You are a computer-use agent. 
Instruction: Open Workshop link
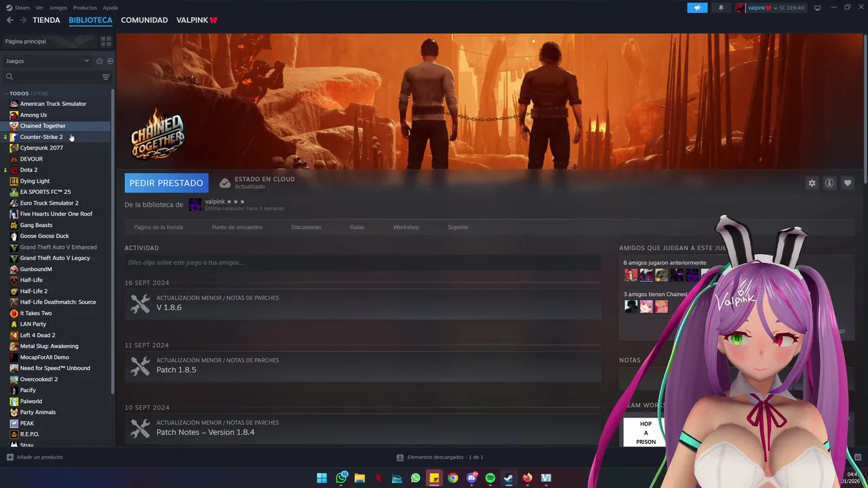click(x=406, y=227)
